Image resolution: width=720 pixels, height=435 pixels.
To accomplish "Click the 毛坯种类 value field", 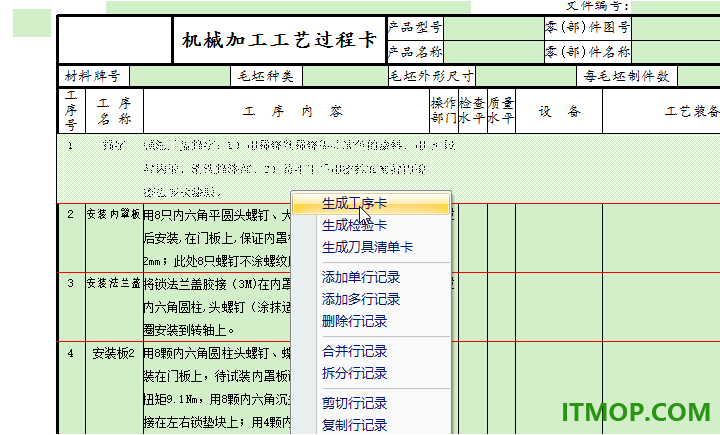I will click(345, 76).
